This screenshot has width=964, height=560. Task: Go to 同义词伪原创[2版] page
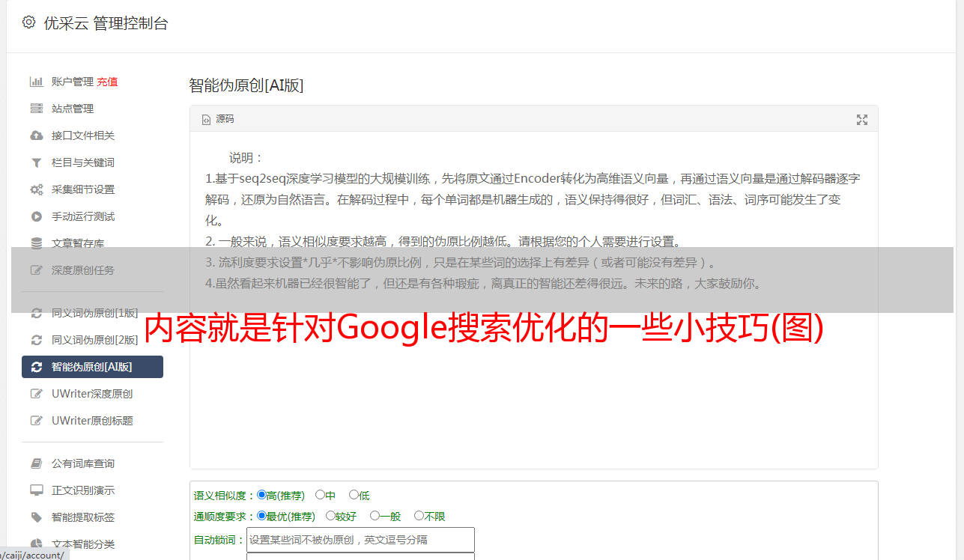(95, 340)
